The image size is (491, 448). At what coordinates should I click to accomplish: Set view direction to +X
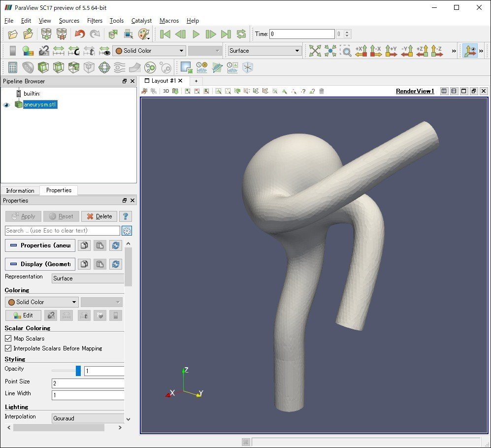point(361,51)
